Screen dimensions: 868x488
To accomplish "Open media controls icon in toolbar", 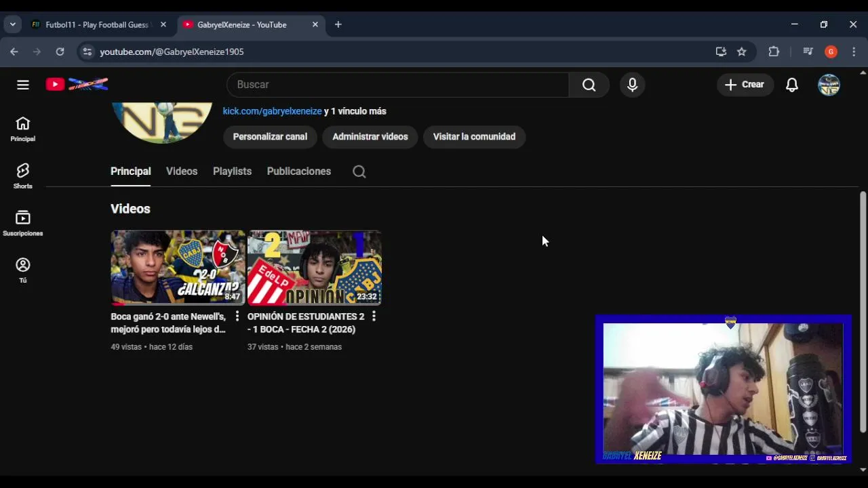I will click(808, 52).
